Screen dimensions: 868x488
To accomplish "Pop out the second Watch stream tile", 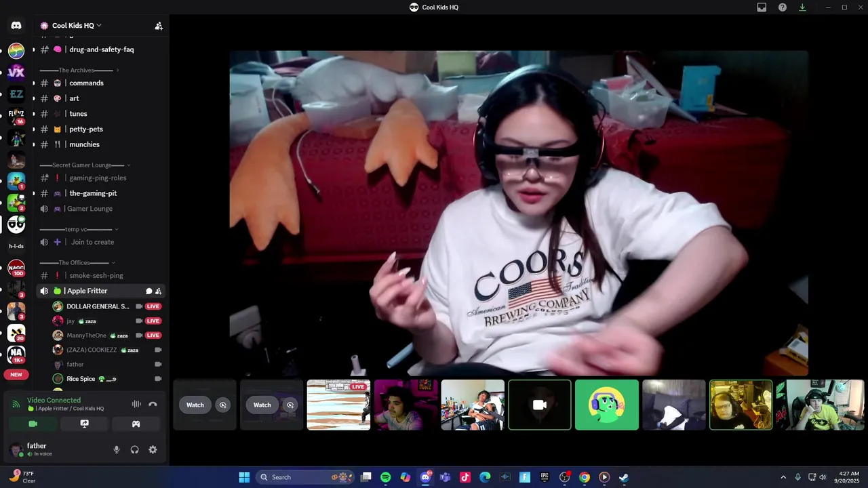I will coord(290,405).
